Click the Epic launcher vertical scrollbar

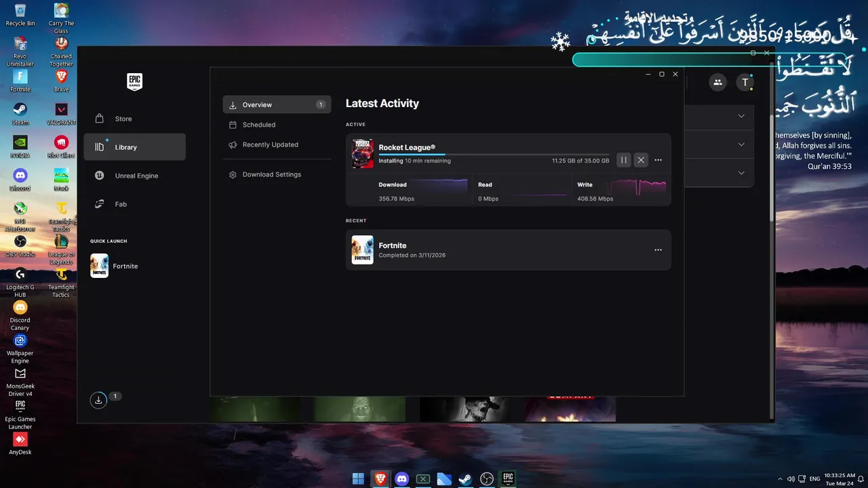tap(772, 169)
